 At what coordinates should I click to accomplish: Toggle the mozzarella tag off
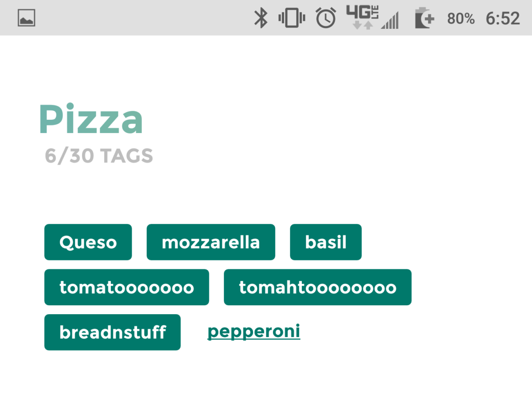[211, 242]
